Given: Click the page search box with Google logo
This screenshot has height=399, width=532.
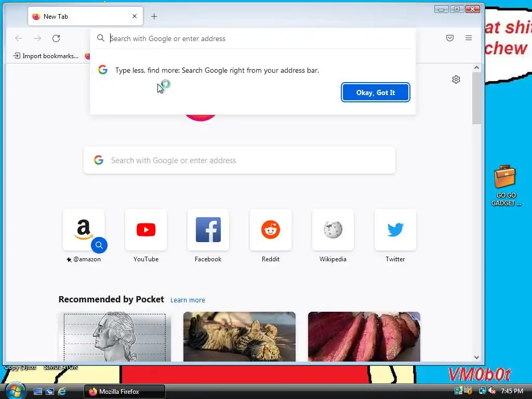Looking at the screenshot, I should (240, 160).
